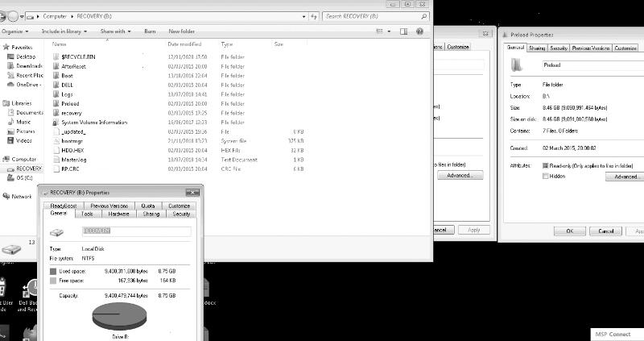Open Music library in sidebar
Screen dimensions: 644x341
point(19,122)
